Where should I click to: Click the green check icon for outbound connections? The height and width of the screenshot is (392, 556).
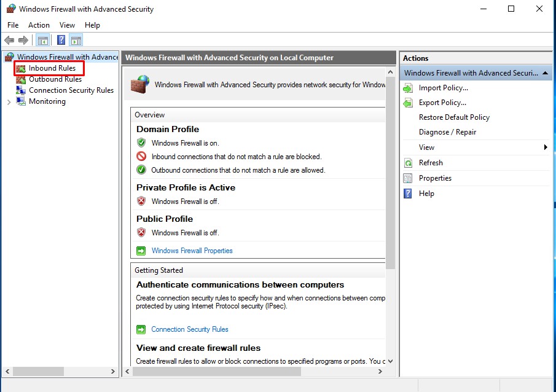click(141, 170)
